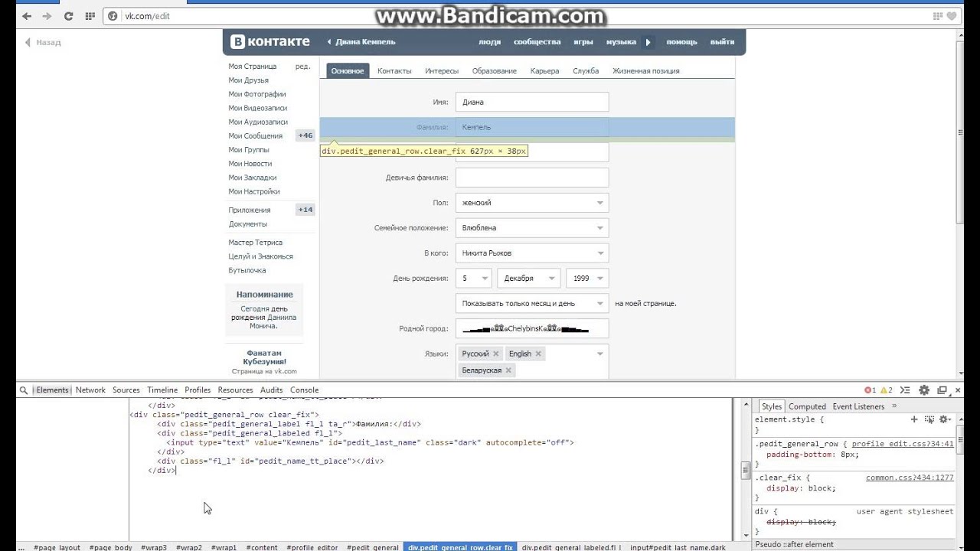Open the Network panel in DevTools
The image size is (980, 551).
coord(90,390)
